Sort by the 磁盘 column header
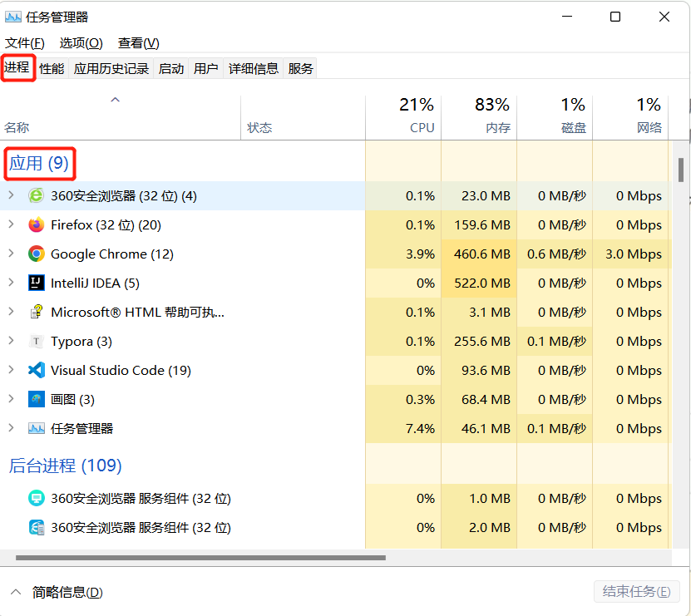Image resolution: width=691 pixels, height=616 pixels. [x=555, y=117]
